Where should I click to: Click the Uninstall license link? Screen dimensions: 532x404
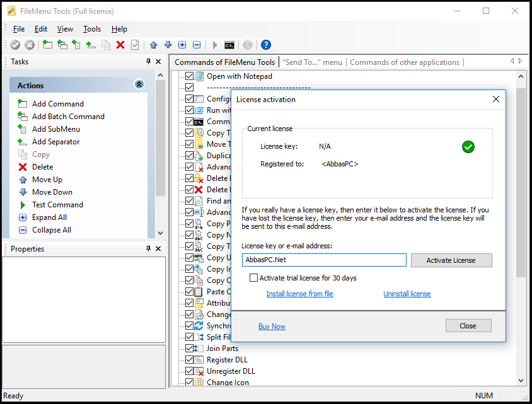[x=407, y=294]
